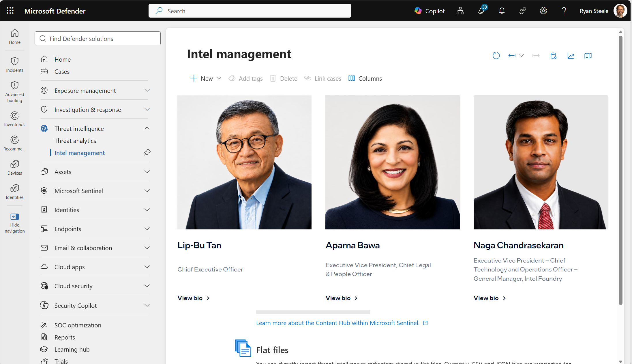
Task: Open Advanced hunting in left rail
Action: 15,92
